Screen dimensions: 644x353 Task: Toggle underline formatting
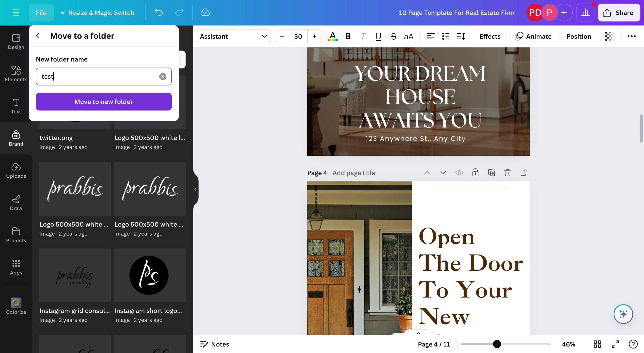pos(378,36)
